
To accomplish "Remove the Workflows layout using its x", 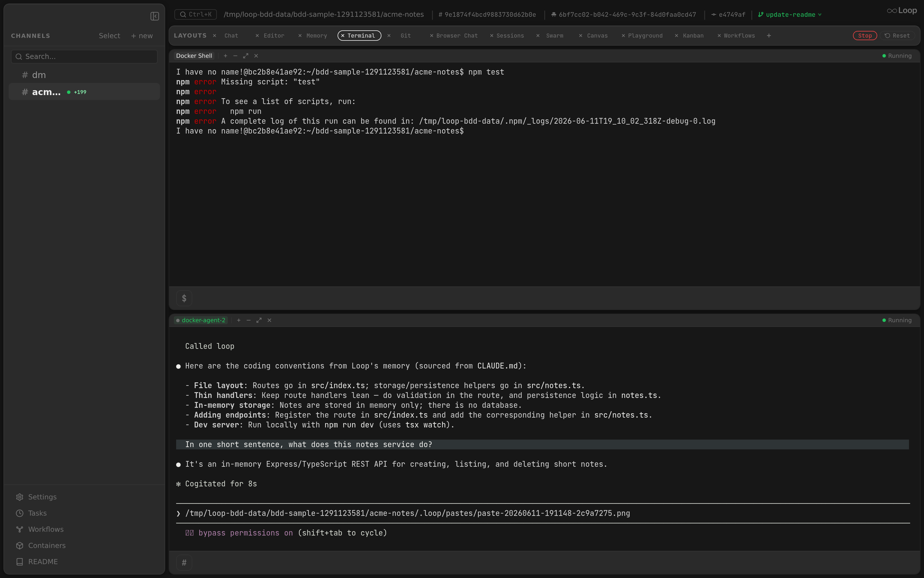I will 719,36.
